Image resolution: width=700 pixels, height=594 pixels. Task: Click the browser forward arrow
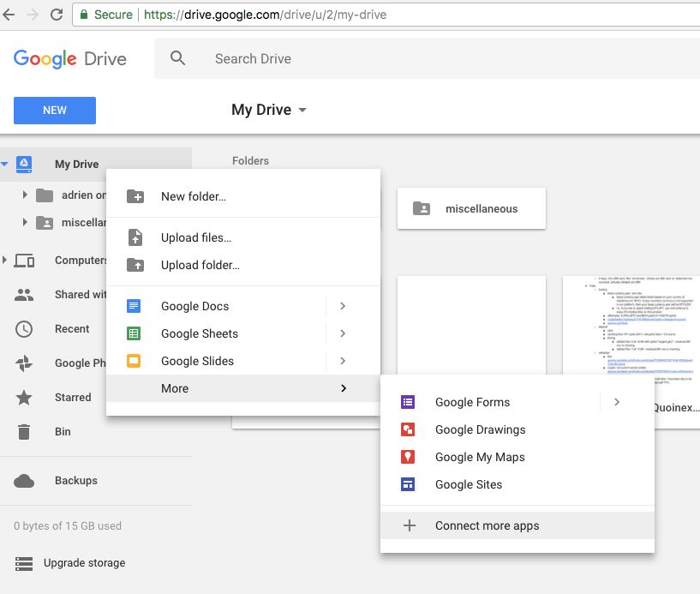[33, 15]
